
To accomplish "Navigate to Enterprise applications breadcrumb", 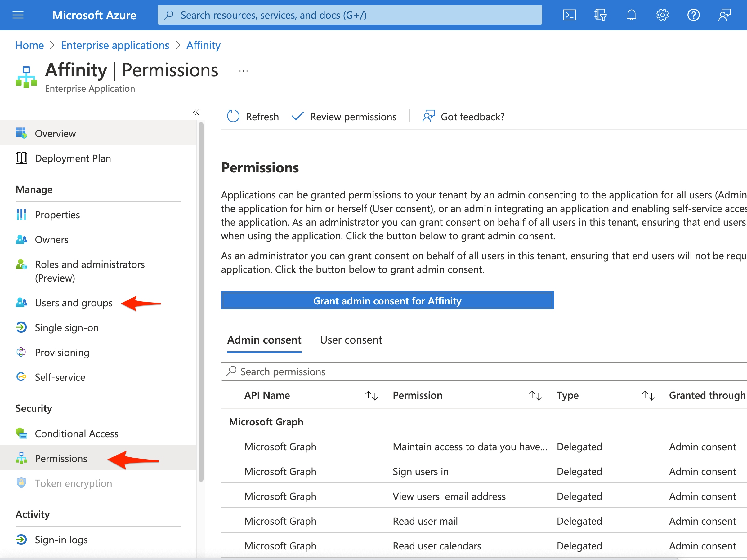I will pyautogui.click(x=115, y=45).
